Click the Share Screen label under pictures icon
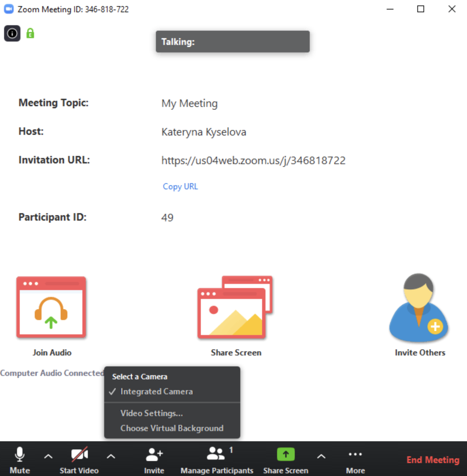Image resolution: width=467 pixels, height=476 pixels. point(236,353)
